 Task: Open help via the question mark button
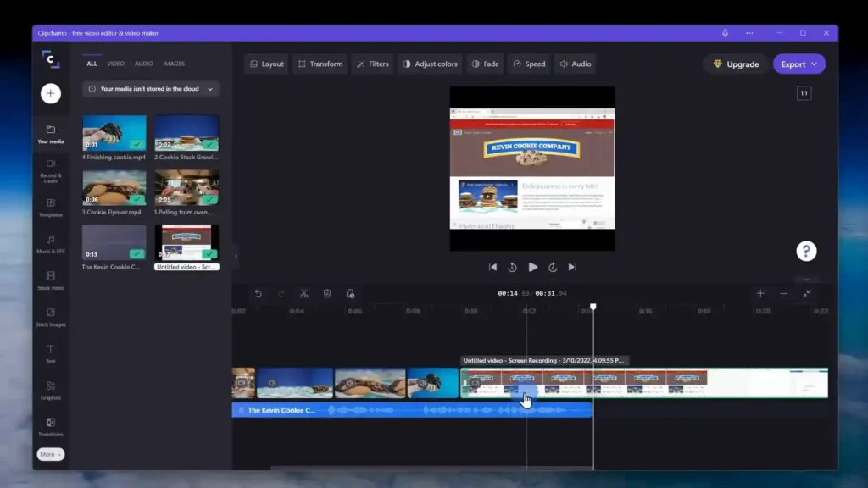tap(806, 250)
